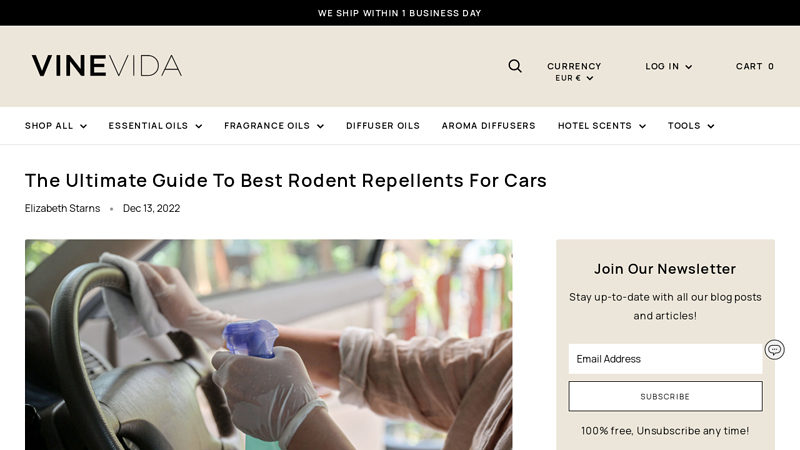Viewport: 800px width, 450px height.
Task: Open the search magnifier icon
Action: tap(515, 66)
